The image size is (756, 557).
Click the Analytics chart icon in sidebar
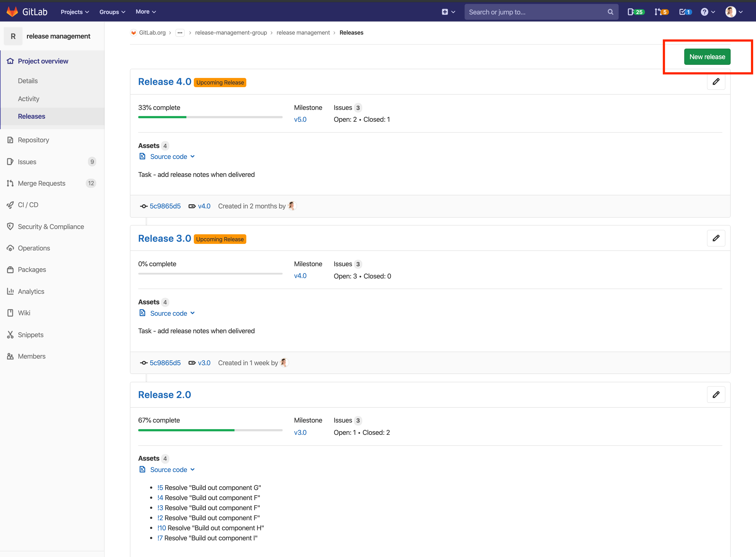10,291
